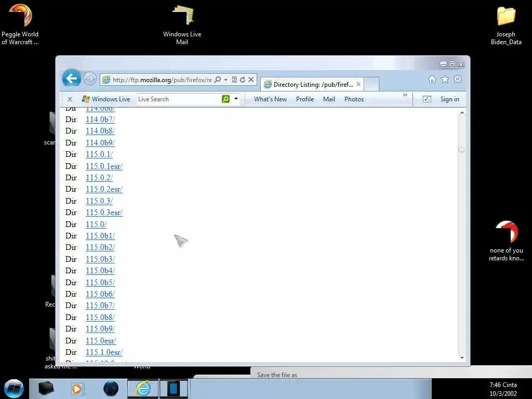The height and width of the screenshot is (399, 532).
Task: Open the 114.0b8/ directory link
Action: (x=100, y=131)
